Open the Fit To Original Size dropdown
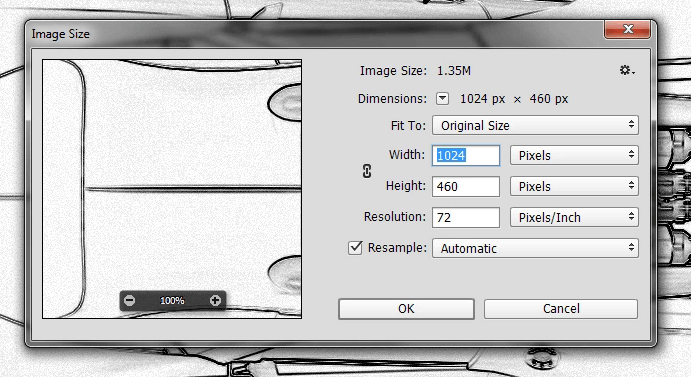 535,126
